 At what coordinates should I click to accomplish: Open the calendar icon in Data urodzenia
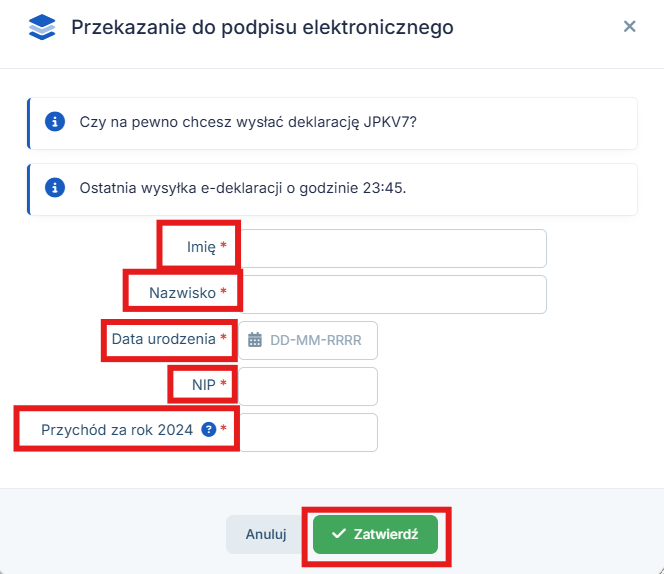click(x=254, y=340)
